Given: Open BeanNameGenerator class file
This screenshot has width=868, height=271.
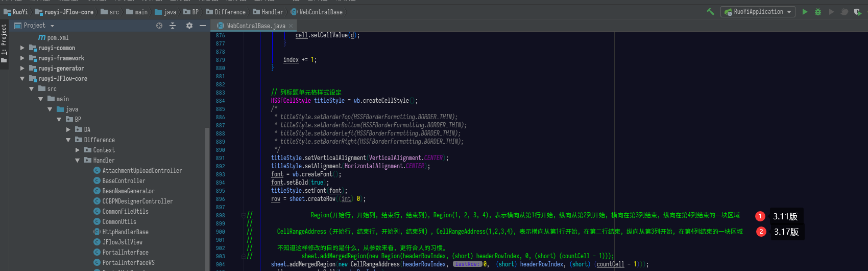Looking at the screenshot, I should click(x=124, y=191).
